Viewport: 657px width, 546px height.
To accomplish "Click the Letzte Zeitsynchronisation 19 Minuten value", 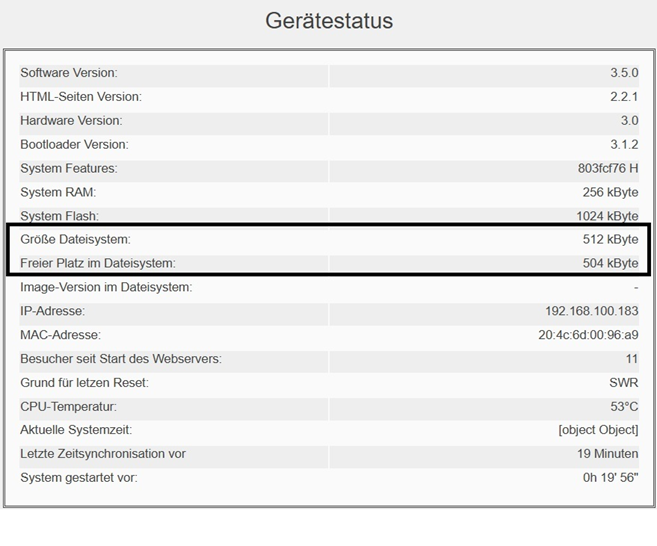I will [608, 454].
